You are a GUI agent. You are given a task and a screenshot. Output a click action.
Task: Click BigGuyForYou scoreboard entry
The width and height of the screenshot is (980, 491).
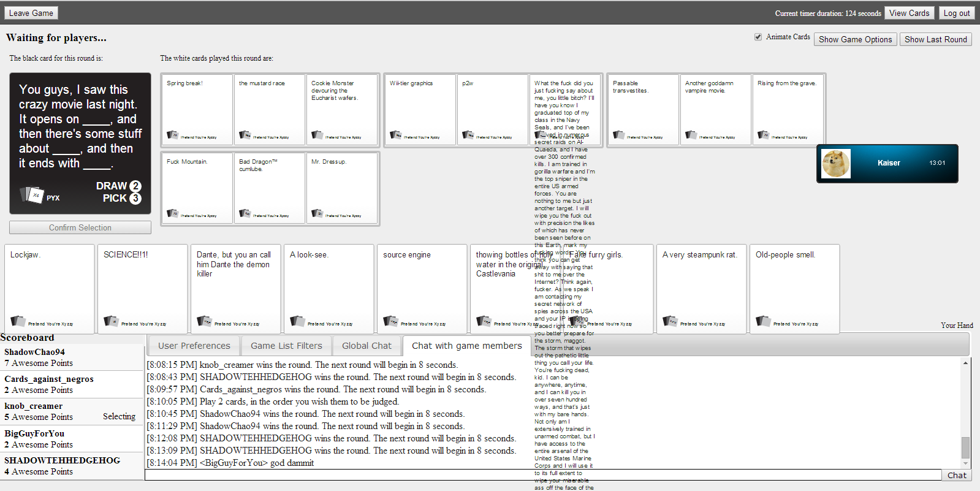tap(72, 439)
